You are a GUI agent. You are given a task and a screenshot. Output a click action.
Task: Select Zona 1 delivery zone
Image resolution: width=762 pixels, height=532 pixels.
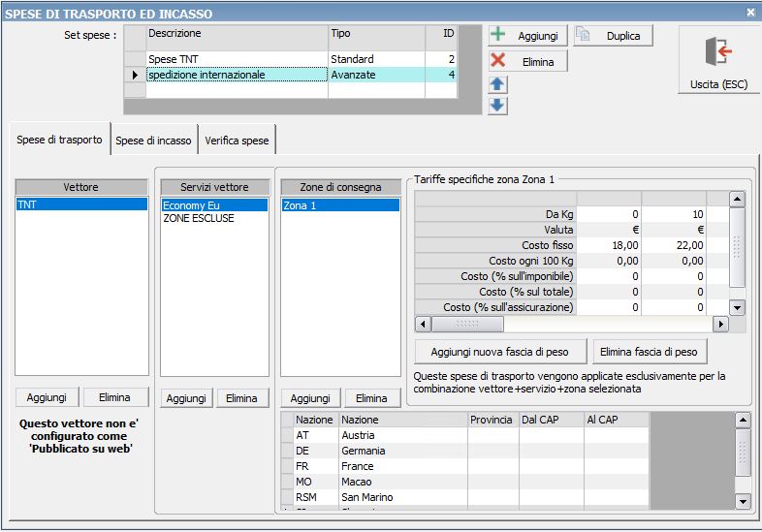coord(340,205)
